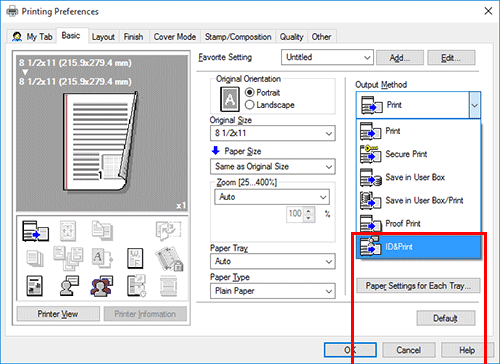
Task: Open the Zoom dropdown set to Auto
Action: [272, 197]
